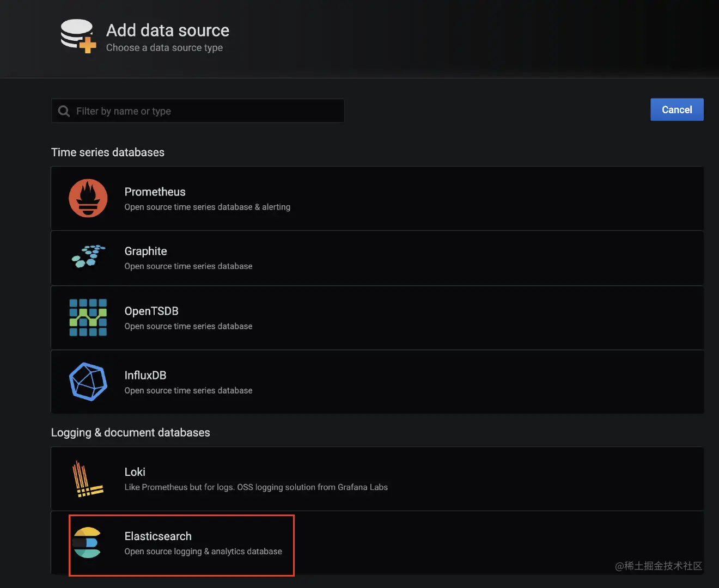Click the search magnifier icon

coord(64,111)
